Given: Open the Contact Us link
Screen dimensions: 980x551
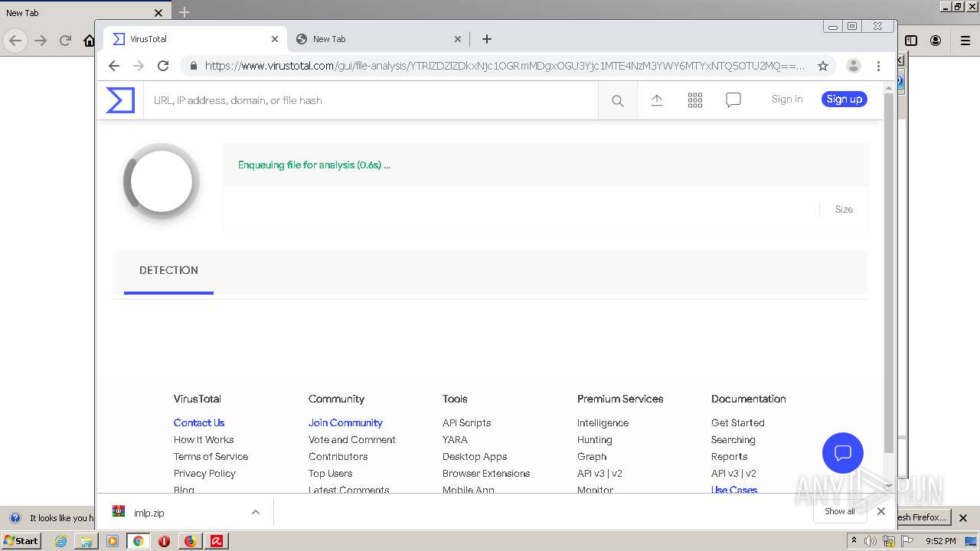Looking at the screenshot, I should tap(199, 422).
